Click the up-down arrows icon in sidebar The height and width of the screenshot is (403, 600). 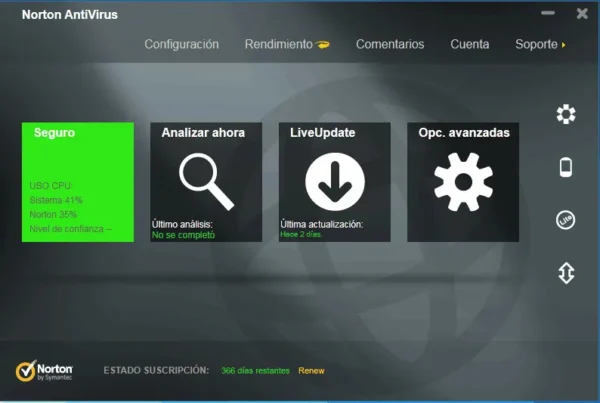566,273
